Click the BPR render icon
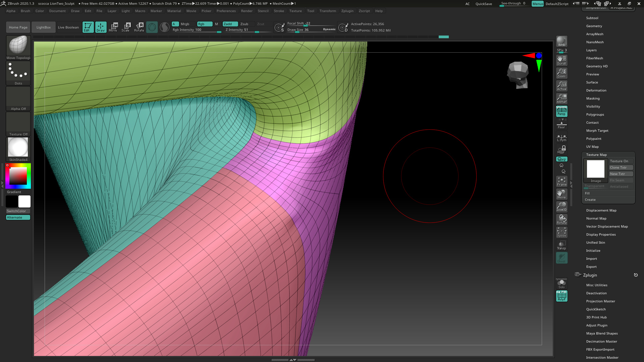 (561, 41)
